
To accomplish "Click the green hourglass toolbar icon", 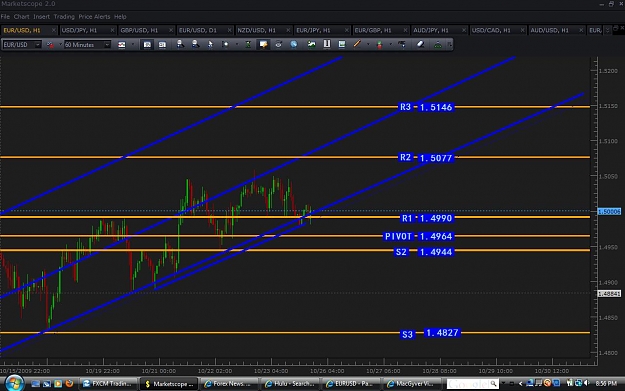I will click(248, 44).
